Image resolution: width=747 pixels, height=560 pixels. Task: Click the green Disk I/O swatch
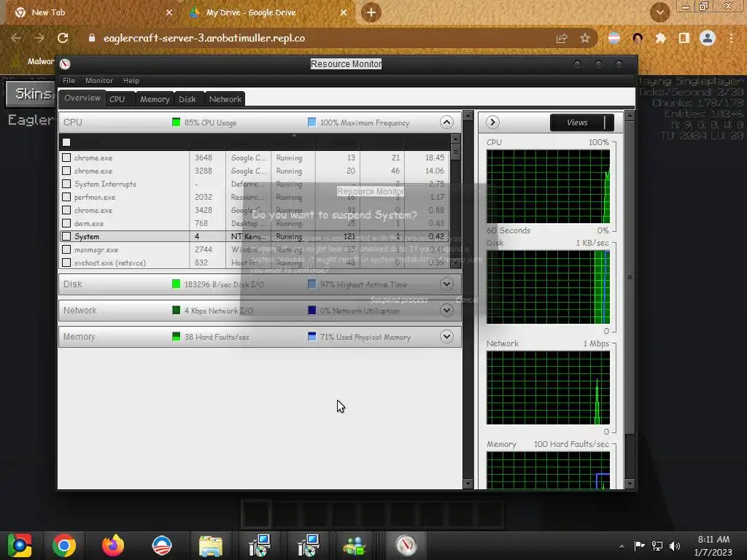pyautogui.click(x=177, y=284)
